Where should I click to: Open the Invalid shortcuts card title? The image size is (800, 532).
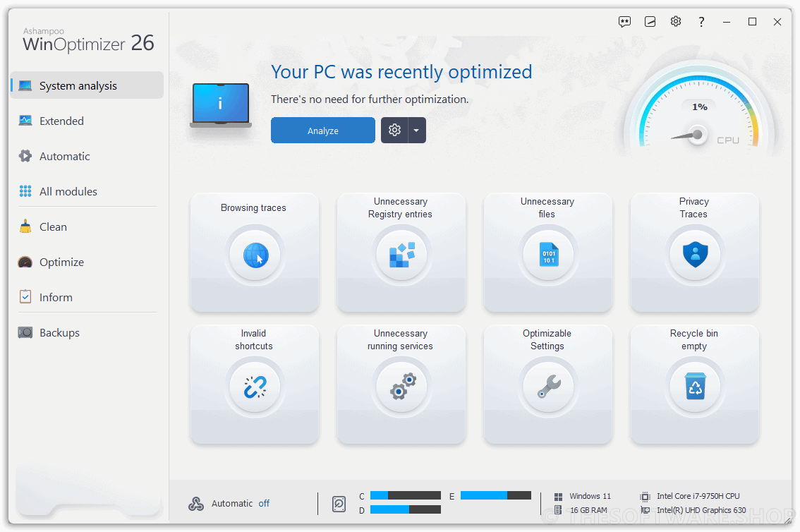click(253, 339)
